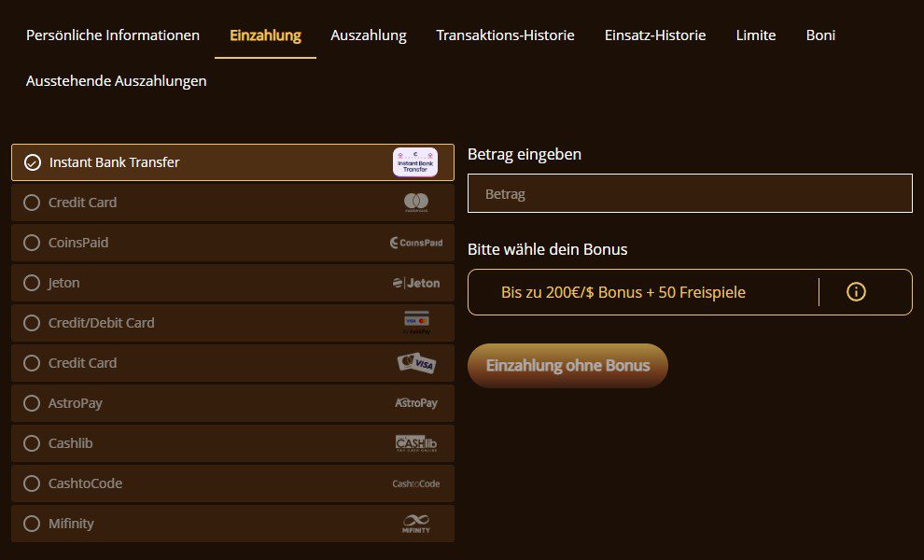Select the Jeton radio button

pyautogui.click(x=32, y=283)
